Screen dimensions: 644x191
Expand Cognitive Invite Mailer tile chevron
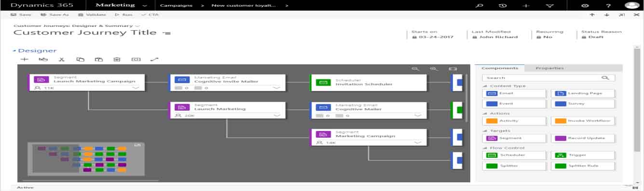[x=277, y=88]
